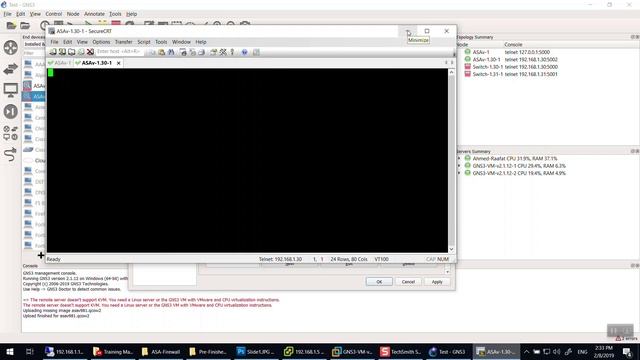640x360 pixels.
Task: Expand GNS3-VM-v2.1.12-2 server entry
Action: 460,173
